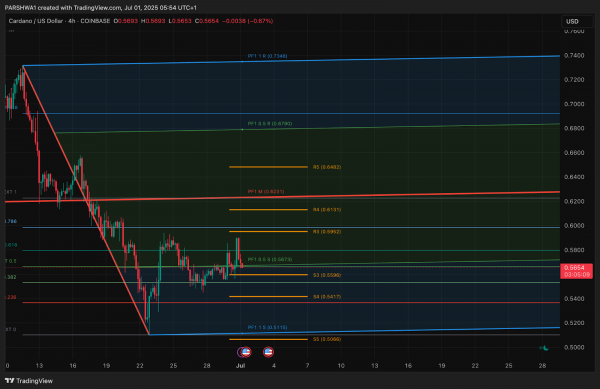Open the US flag event icon above date 4
Screen dimensions: 600x389
pos(268,352)
